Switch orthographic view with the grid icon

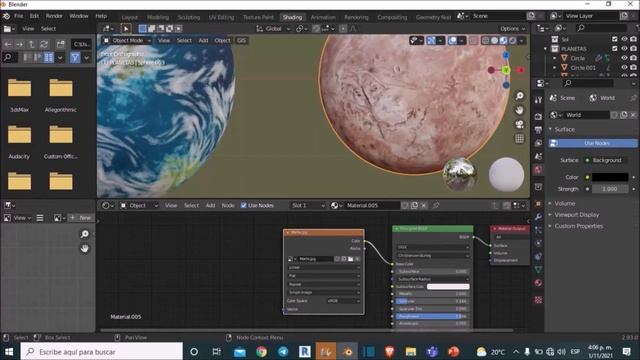(519, 138)
